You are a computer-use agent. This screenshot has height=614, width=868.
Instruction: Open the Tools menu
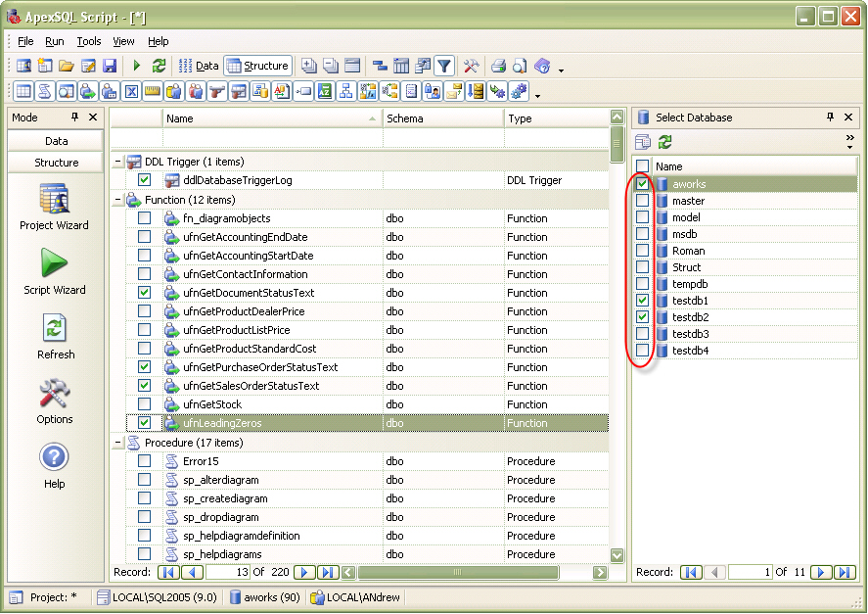89,41
